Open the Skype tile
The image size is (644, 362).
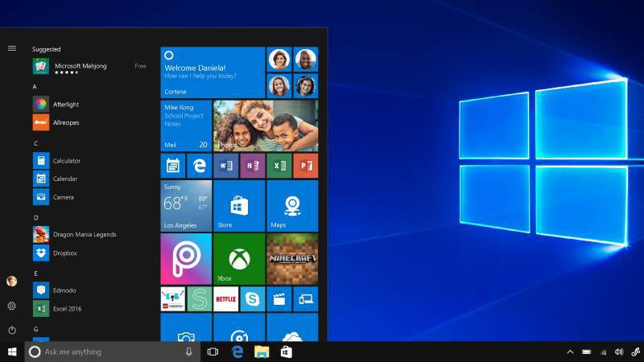tap(253, 298)
